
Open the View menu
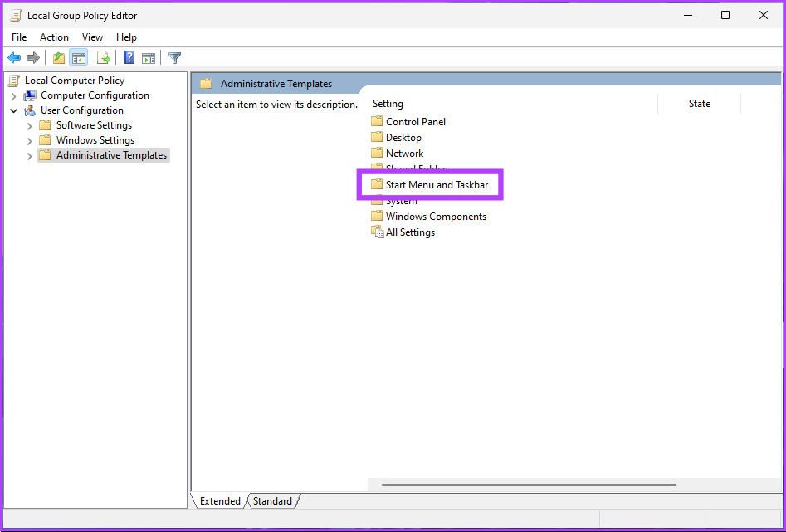[92, 37]
